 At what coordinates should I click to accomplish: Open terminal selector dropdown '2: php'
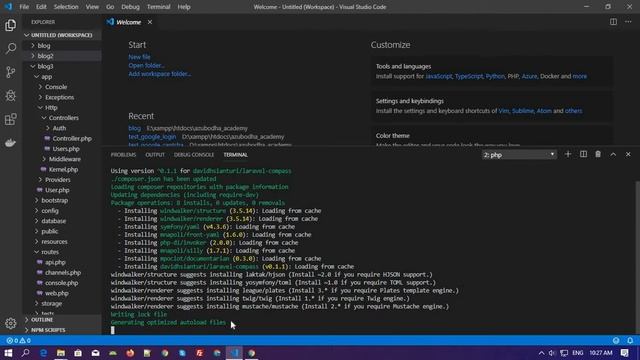pyautogui.click(x=519, y=155)
